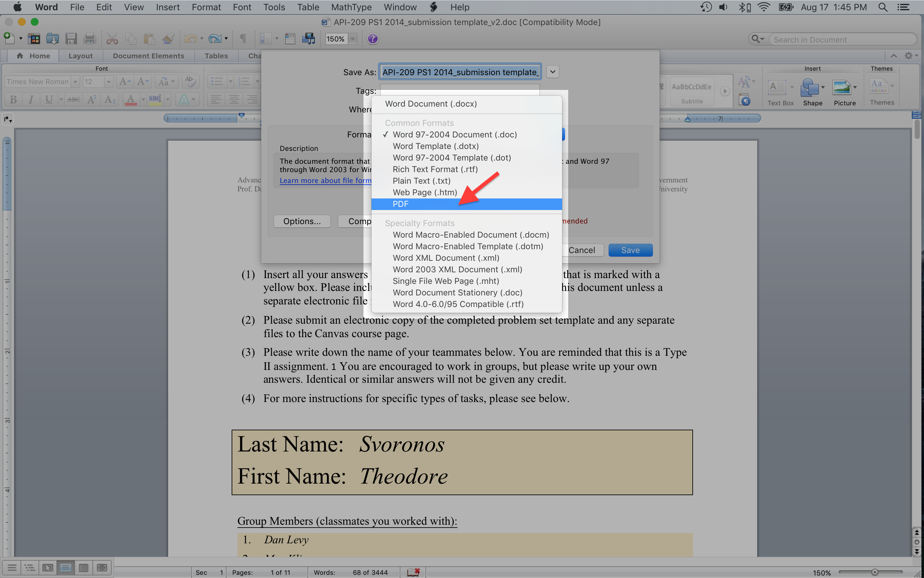Select PDF in the format list
The width and height of the screenshot is (924, 578).
[x=466, y=204]
